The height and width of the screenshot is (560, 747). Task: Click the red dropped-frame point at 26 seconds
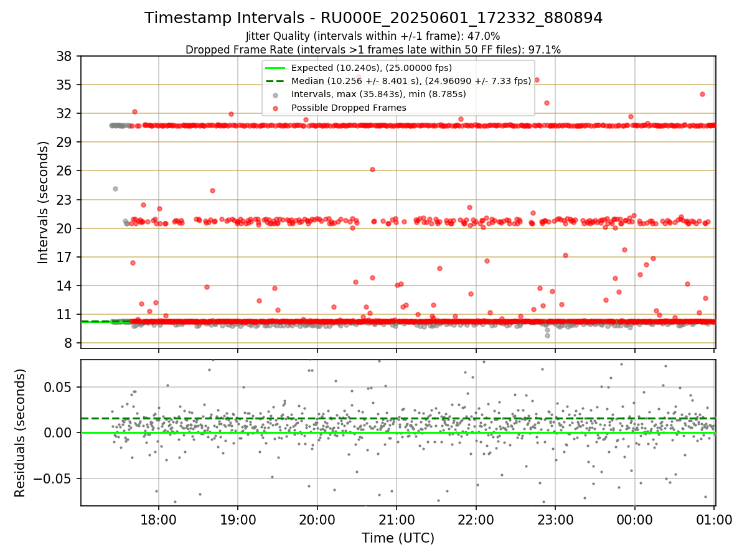[x=372, y=169]
